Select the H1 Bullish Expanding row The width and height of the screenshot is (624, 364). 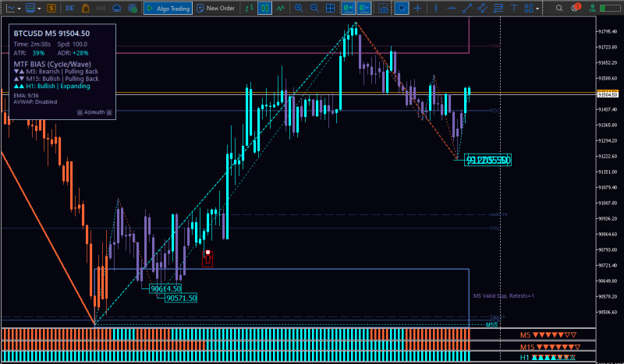(51, 86)
